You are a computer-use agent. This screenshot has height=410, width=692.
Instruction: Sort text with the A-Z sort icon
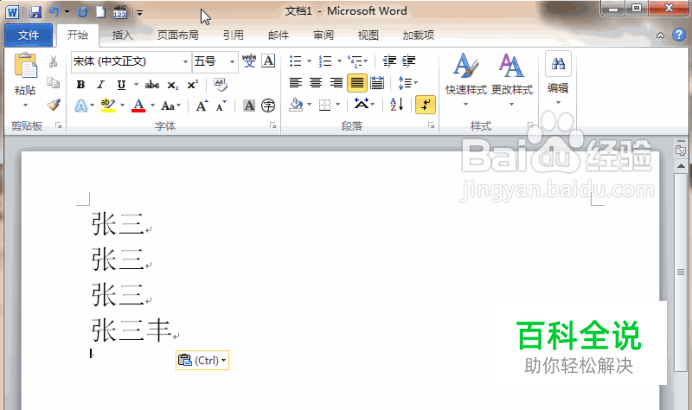pyautogui.click(x=397, y=105)
